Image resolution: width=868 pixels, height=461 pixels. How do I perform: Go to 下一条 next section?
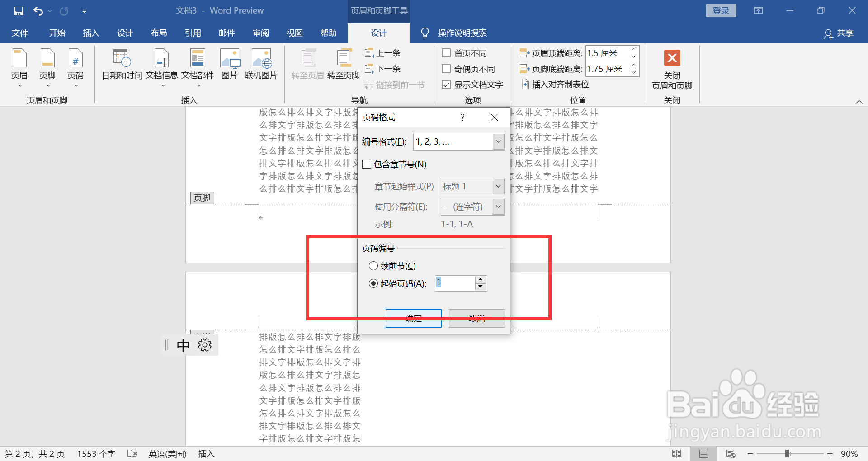point(383,69)
